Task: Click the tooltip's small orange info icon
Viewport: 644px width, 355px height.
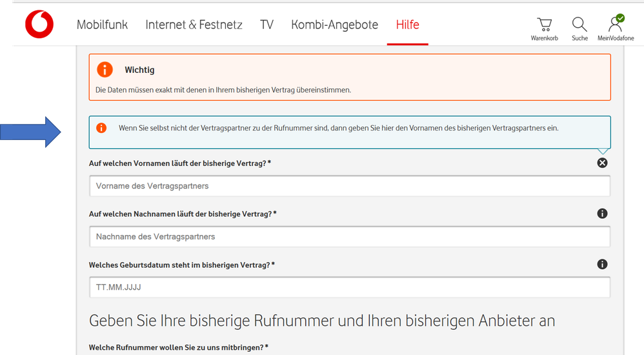Action: (x=101, y=128)
